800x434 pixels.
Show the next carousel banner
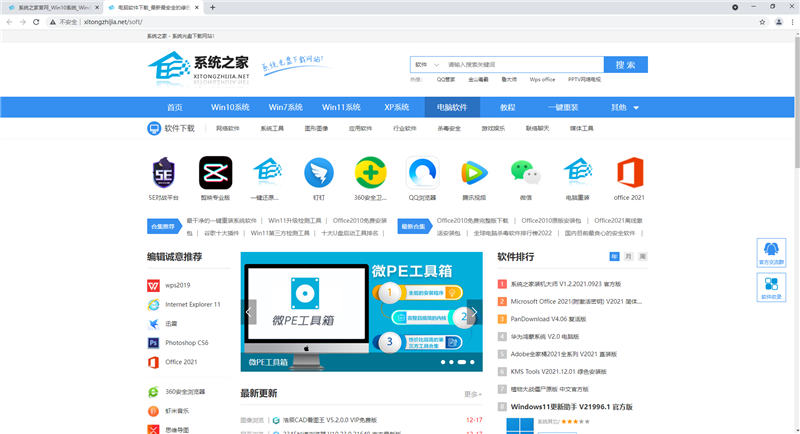tap(474, 312)
